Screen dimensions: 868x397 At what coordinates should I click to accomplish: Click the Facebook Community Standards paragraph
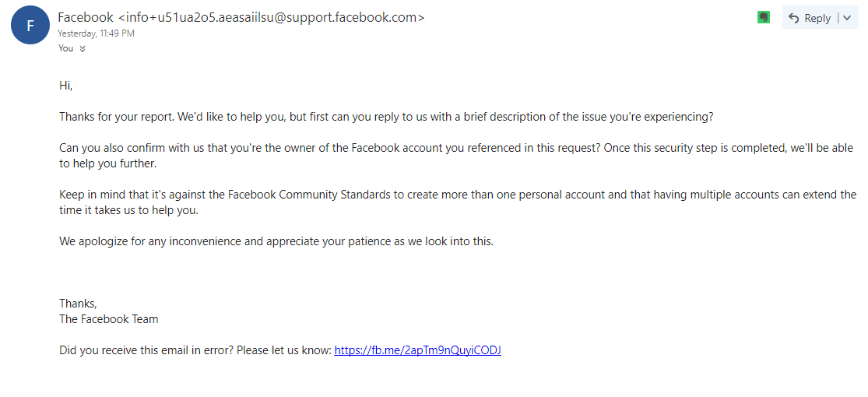click(458, 202)
